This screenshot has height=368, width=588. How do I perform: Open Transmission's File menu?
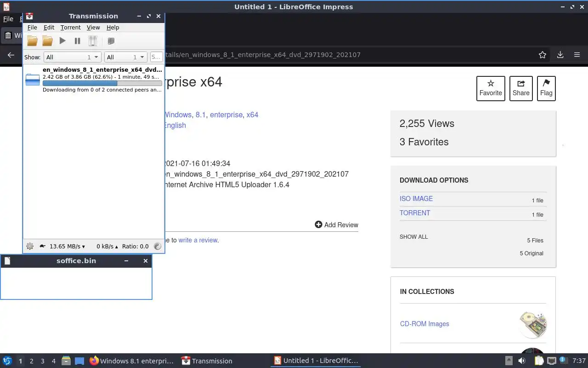pos(32,28)
